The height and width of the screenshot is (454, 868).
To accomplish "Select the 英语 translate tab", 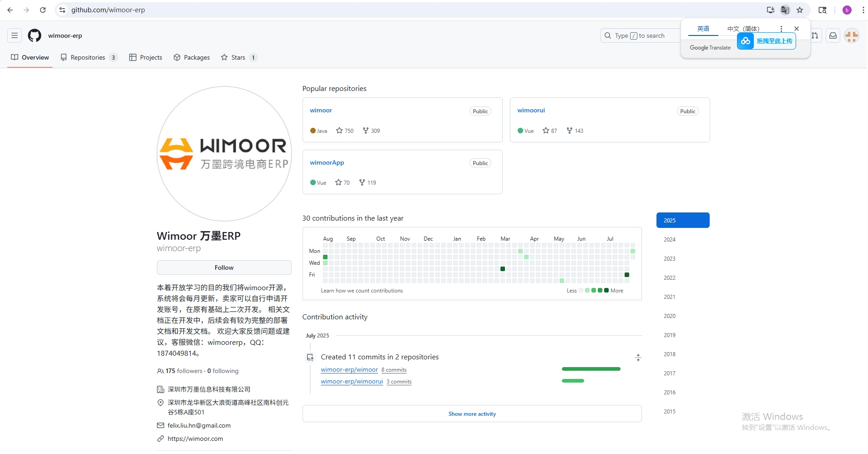I will click(x=703, y=29).
